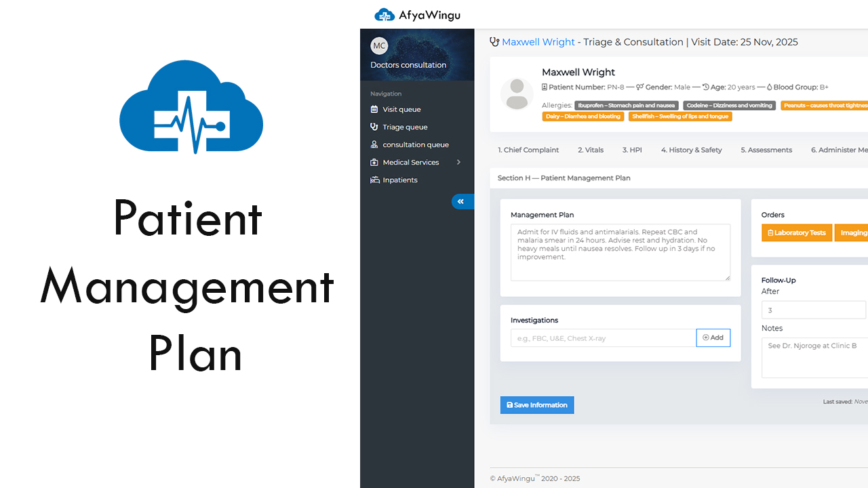Collapse the navigation sidebar with the double-arrow
The width and height of the screenshot is (868, 488).
coord(462,201)
